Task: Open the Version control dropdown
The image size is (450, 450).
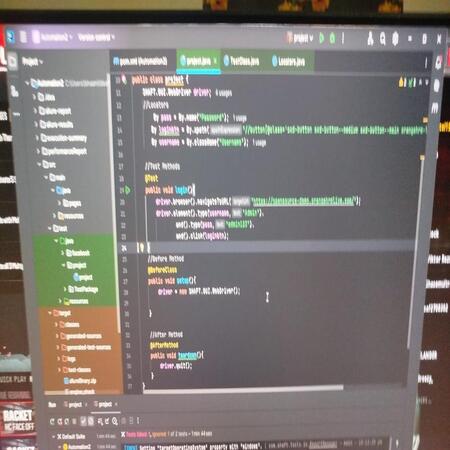Action: pos(96,37)
